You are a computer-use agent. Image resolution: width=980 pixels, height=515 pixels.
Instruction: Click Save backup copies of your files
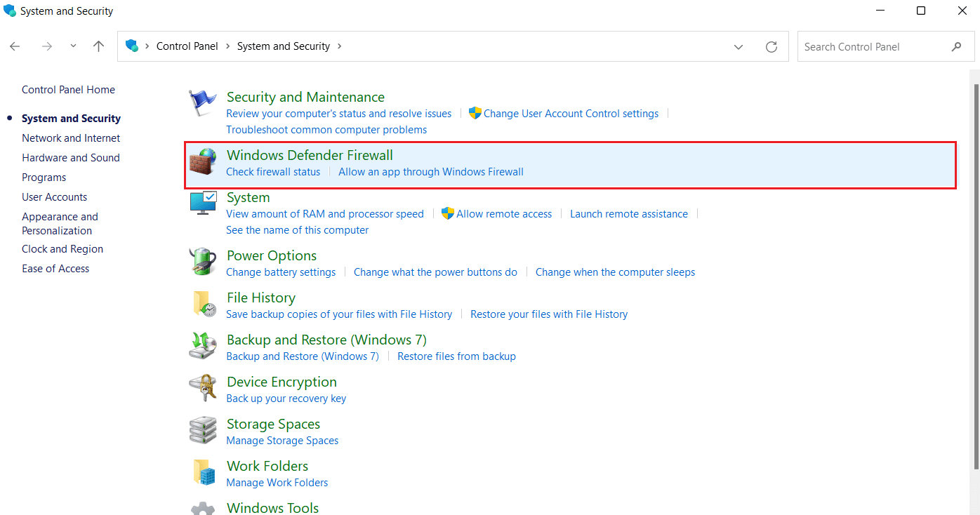click(x=339, y=314)
